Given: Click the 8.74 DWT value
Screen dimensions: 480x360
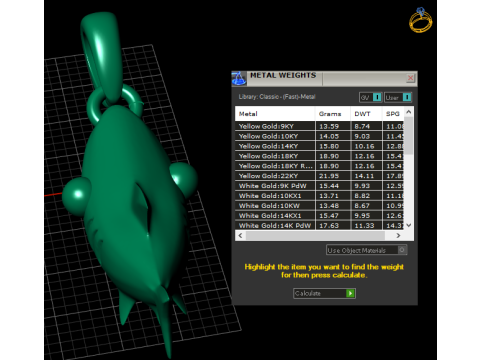Looking at the screenshot, I should [x=362, y=126].
